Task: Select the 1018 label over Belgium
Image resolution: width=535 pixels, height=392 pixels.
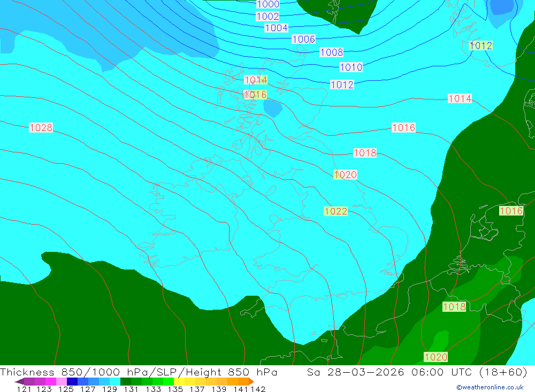Action: [x=454, y=307]
